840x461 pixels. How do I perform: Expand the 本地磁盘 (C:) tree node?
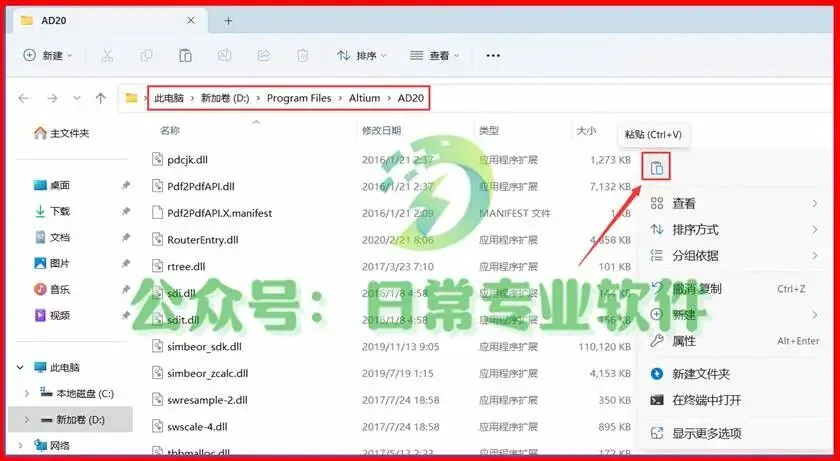pyautogui.click(x=27, y=394)
